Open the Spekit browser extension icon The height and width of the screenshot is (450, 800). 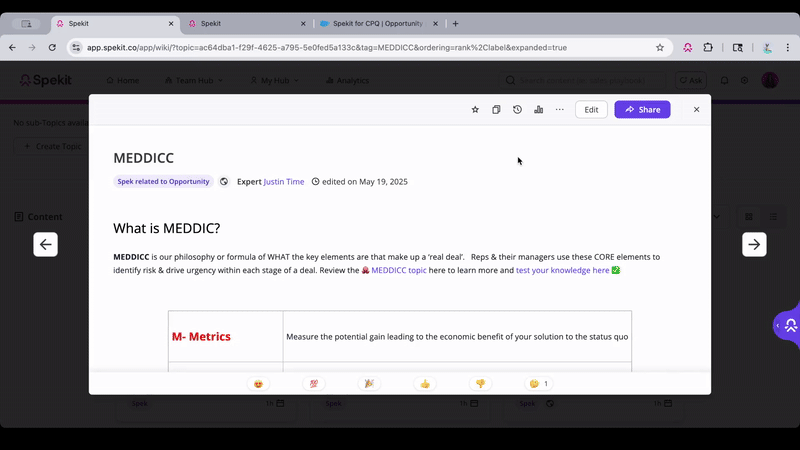tap(688, 47)
